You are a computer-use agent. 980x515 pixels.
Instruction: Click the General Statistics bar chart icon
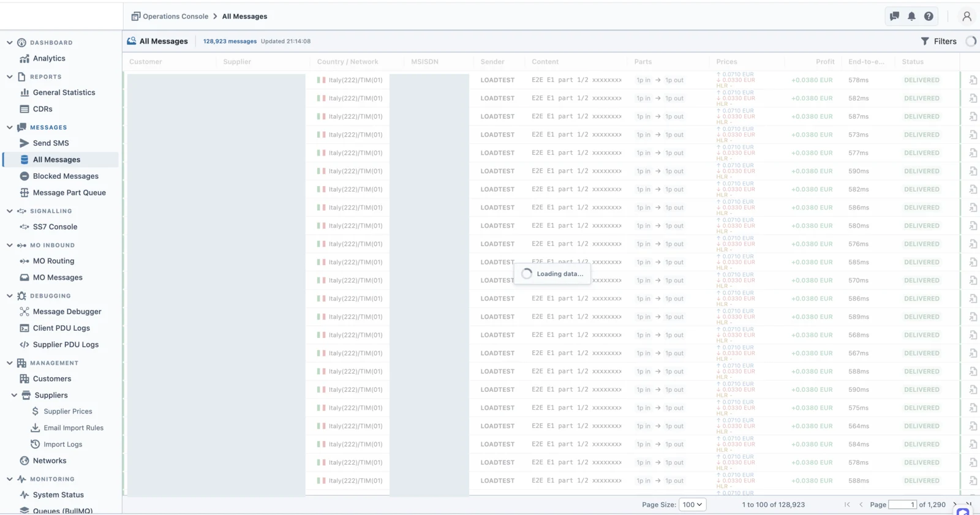click(x=24, y=92)
